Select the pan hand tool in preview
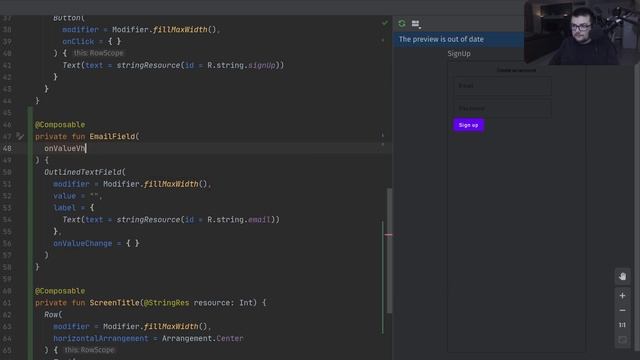The height and width of the screenshot is (360, 640). [622, 276]
